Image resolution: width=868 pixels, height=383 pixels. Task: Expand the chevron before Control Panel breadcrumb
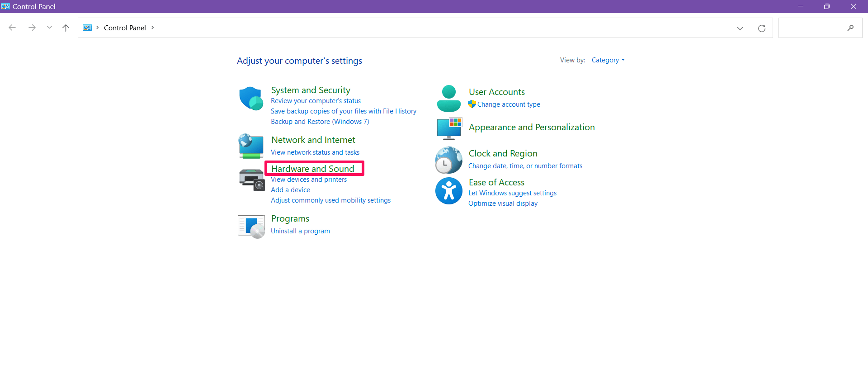[97, 28]
